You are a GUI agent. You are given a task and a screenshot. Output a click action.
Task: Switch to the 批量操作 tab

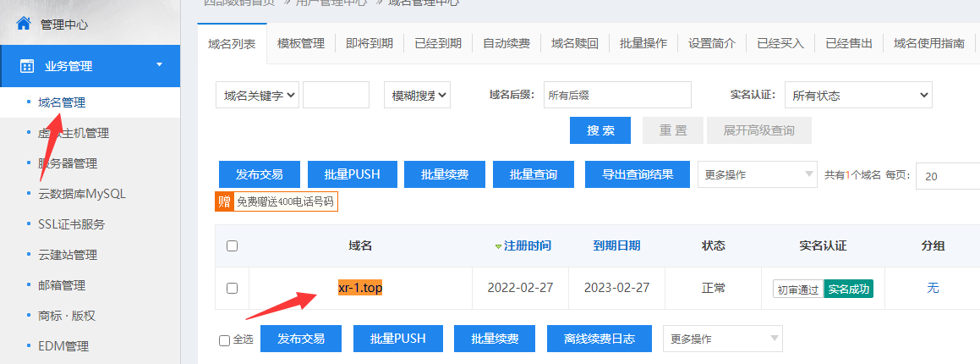643,43
